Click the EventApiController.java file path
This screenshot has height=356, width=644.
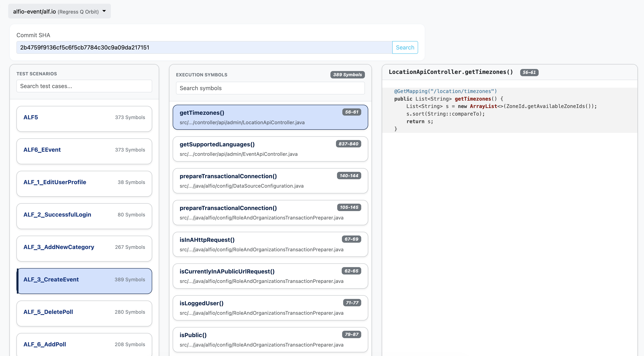pyautogui.click(x=238, y=154)
